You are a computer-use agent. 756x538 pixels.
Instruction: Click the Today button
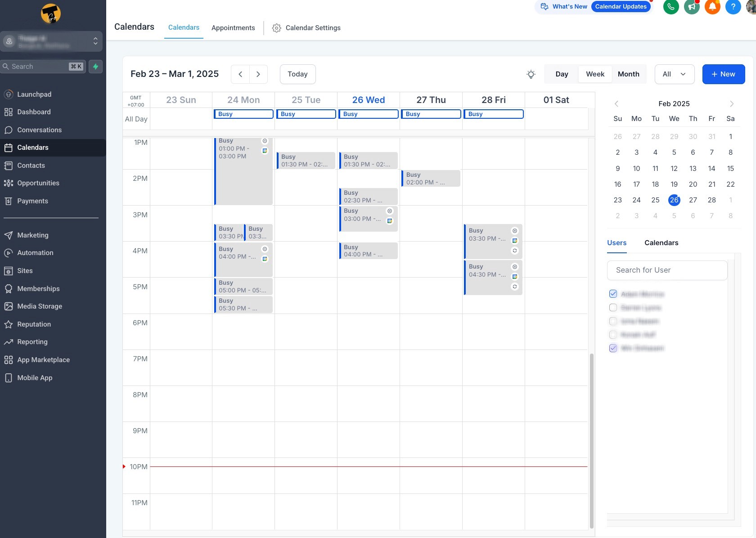[297, 74]
